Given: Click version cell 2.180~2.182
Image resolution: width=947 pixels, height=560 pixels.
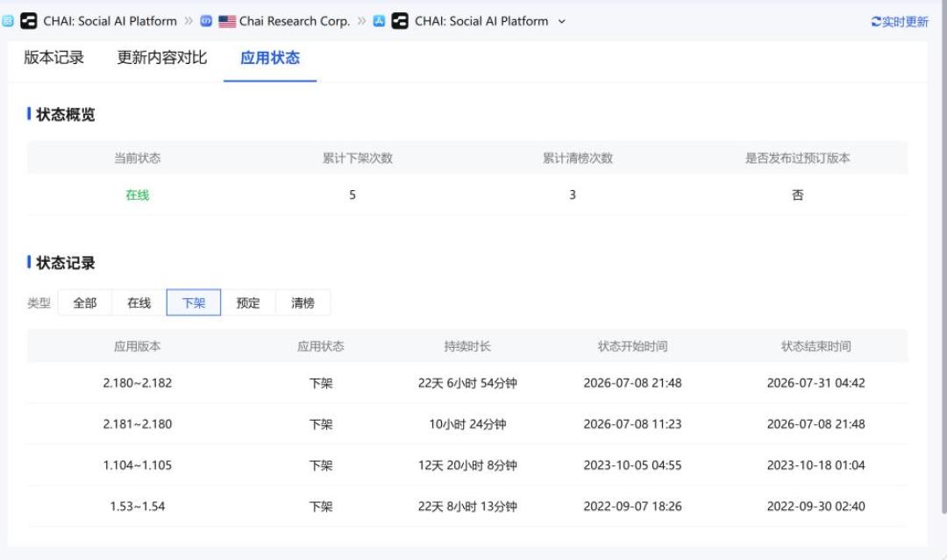Looking at the screenshot, I should [137, 383].
